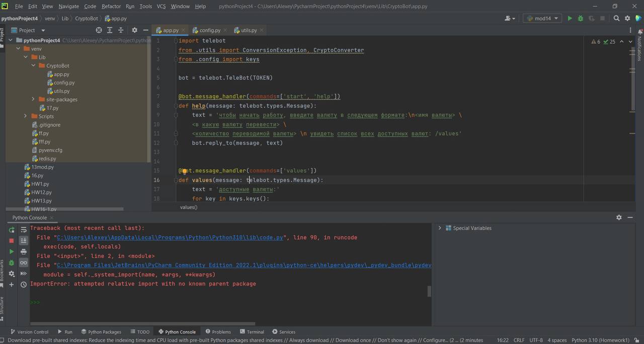Toggle scroll to end in console
Screen dimensions: 644x344
(24, 241)
